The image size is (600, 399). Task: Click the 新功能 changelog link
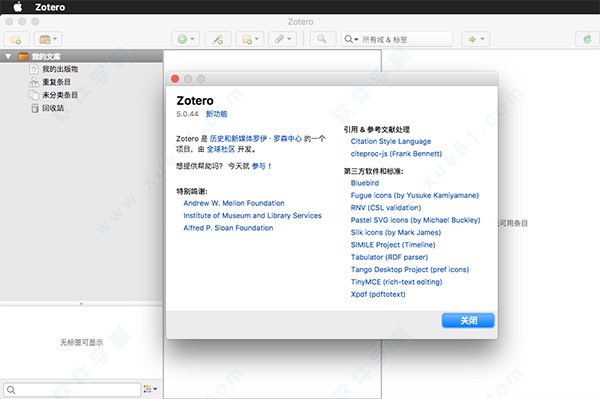pyautogui.click(x=217, y=114)
